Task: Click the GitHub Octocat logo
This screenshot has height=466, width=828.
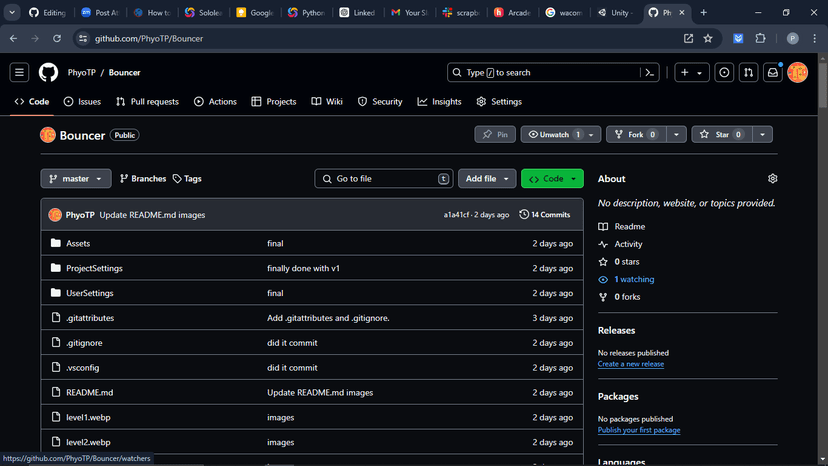Action: tap(48, 72)
